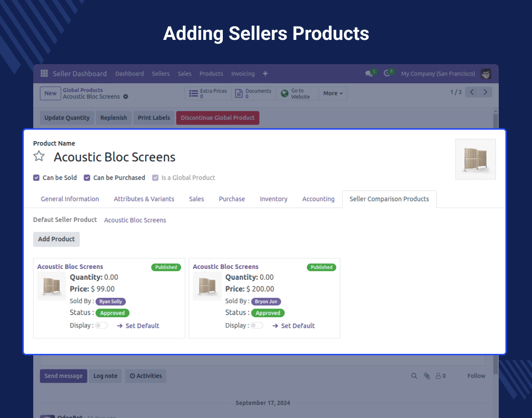Click Set Default on Bryon Jun card
The height and width of the screenshot is (418, 532).
coord(294,326)
